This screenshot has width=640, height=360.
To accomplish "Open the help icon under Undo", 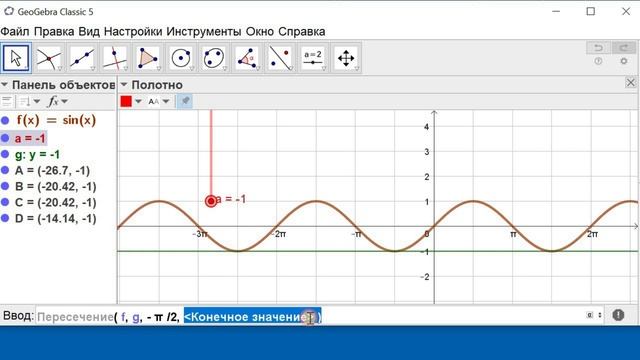I will tap(598, 61).
